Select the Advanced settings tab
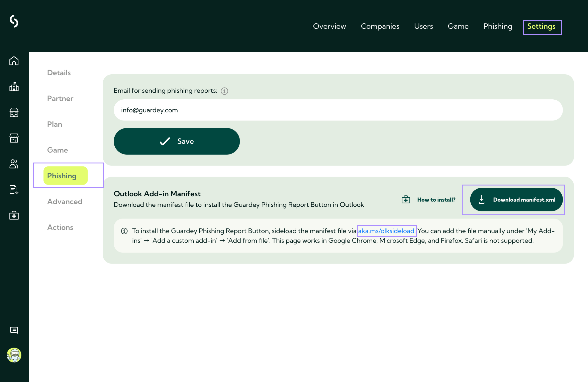This screenshot has height=382, width=588. tap(65, 202)
